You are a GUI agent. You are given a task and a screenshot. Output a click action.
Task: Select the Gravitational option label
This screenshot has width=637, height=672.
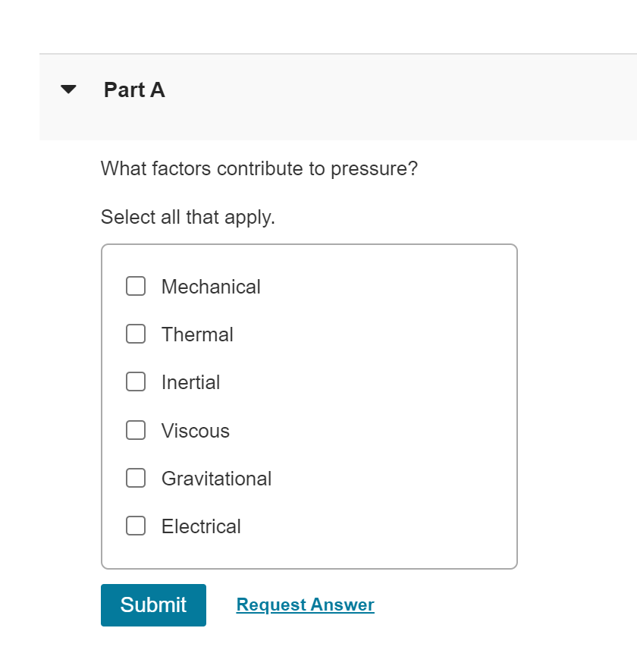pyautogui.click(x=215, y=478)
